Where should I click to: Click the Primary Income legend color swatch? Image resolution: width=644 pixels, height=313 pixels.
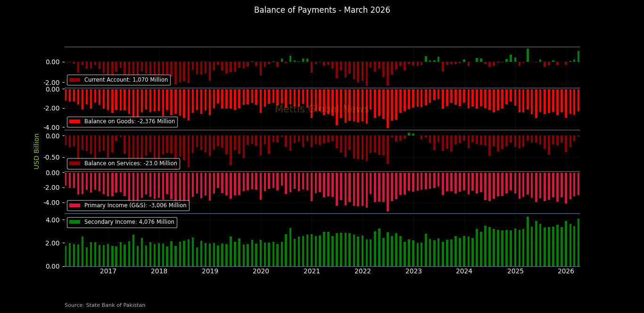[75, 206]
